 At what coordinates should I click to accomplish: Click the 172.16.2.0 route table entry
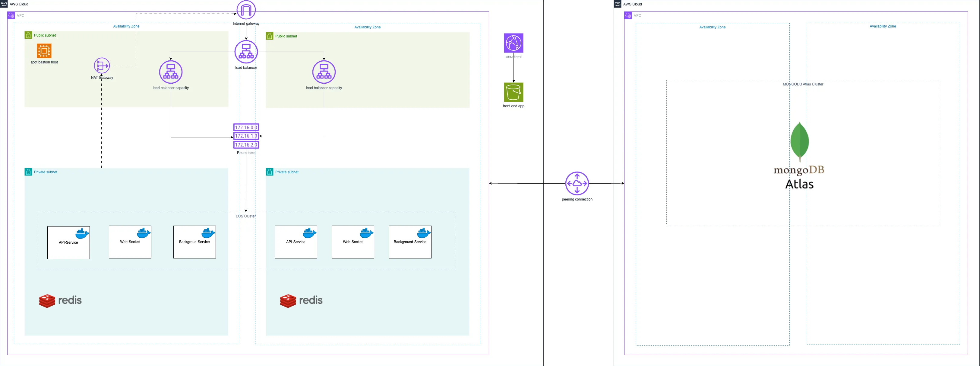(246, 145)
